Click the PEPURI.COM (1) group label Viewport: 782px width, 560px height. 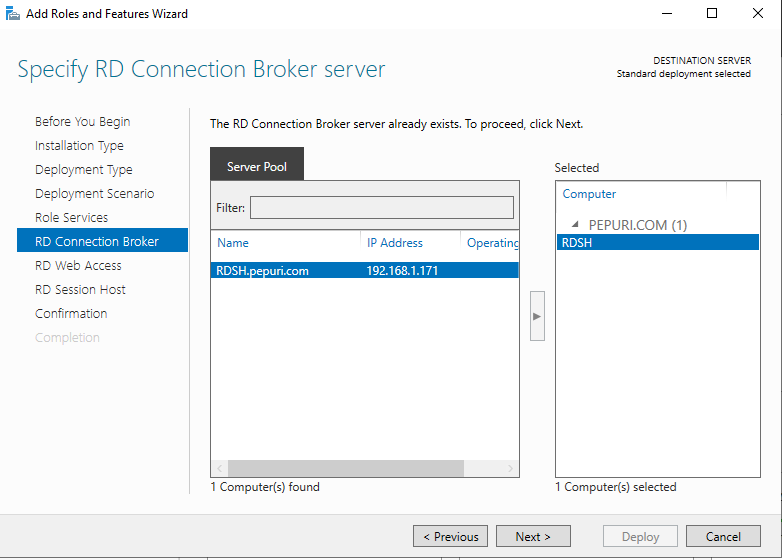[x=638, y=225]
